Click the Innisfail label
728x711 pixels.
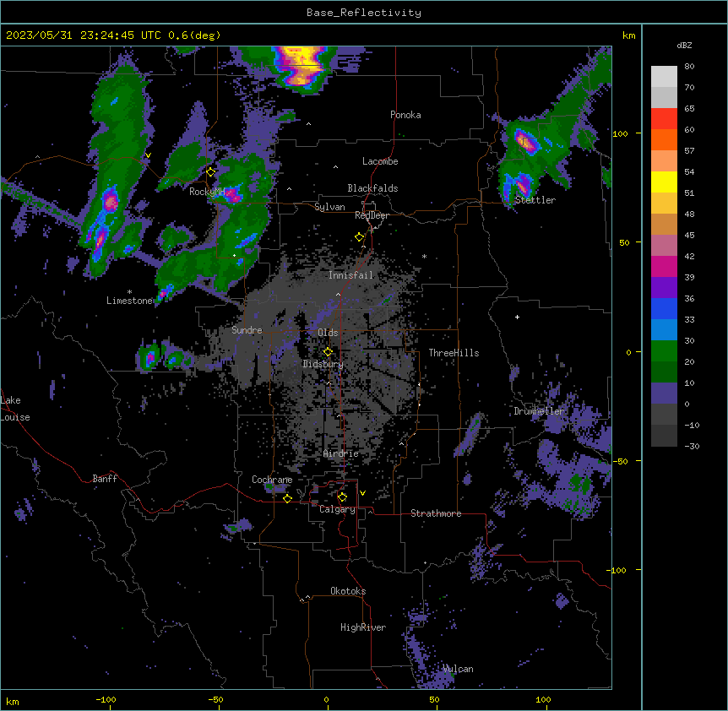tap(350, 275)
